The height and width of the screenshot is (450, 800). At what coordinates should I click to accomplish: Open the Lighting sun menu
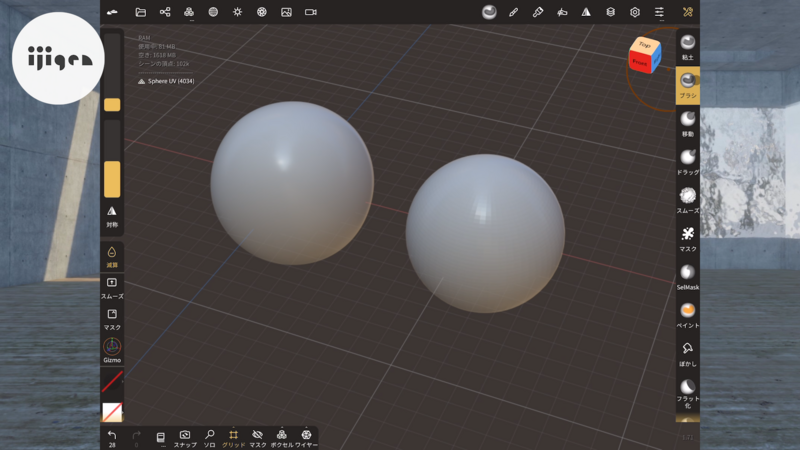pyautogui.click(x=238, y=12)
